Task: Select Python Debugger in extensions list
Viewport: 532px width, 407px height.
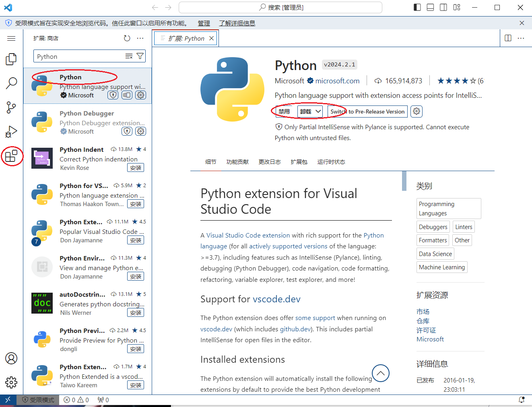Action: (x=88, y=122)
